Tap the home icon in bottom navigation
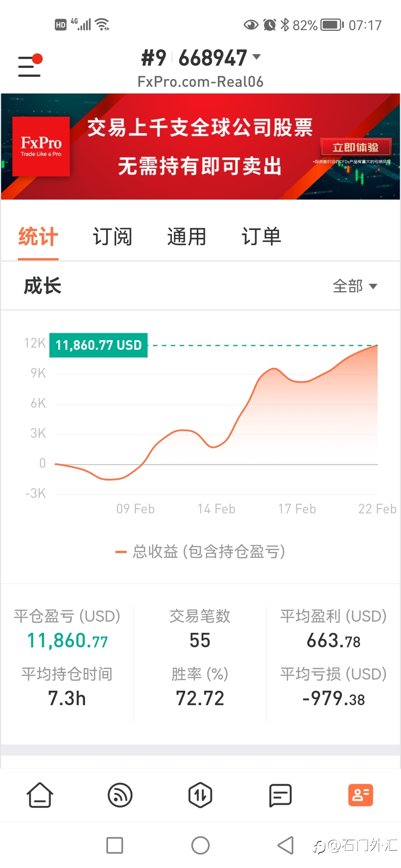 point(40,795)
